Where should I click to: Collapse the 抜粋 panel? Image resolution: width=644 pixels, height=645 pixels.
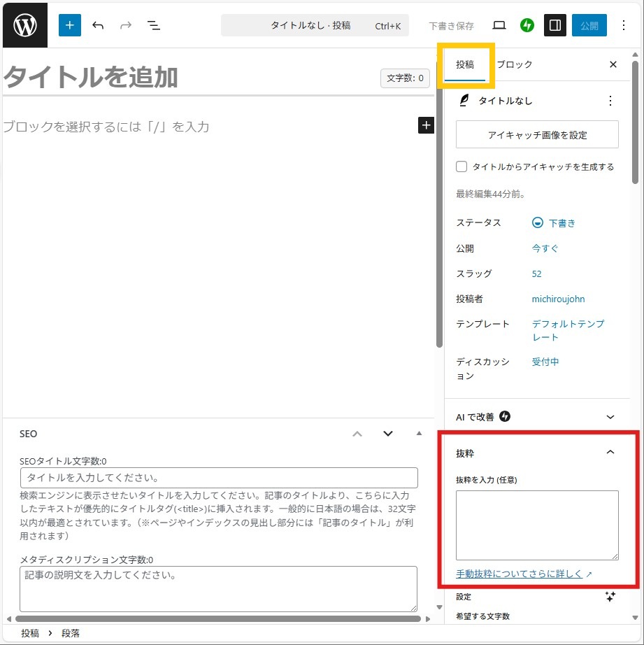click(x=610, y=453)
